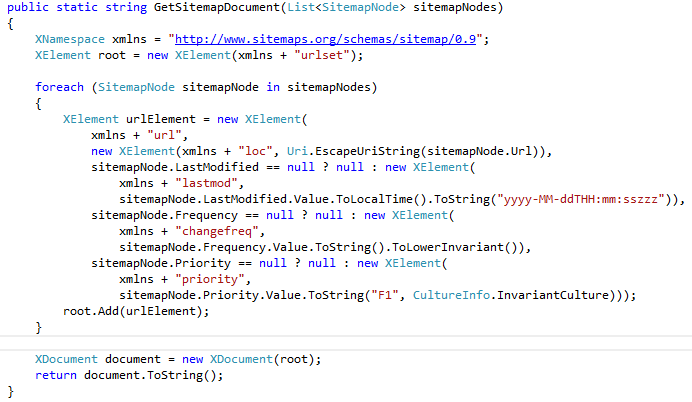
Task: Click urlElement variable declaration name
Action: click(x=161, y=119)
